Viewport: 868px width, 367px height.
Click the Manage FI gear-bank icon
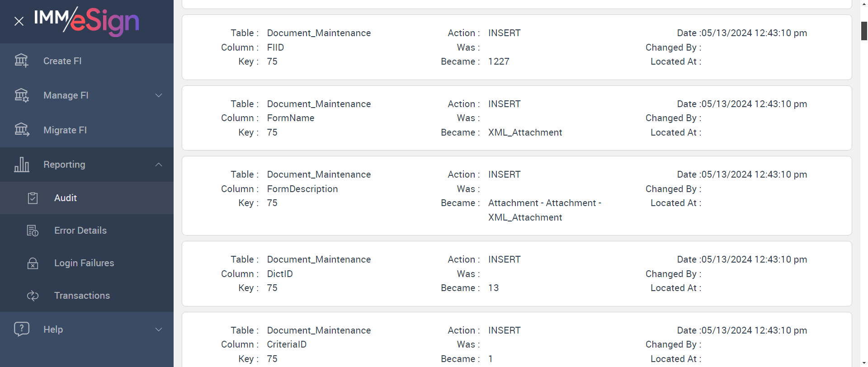click(21, 95)
